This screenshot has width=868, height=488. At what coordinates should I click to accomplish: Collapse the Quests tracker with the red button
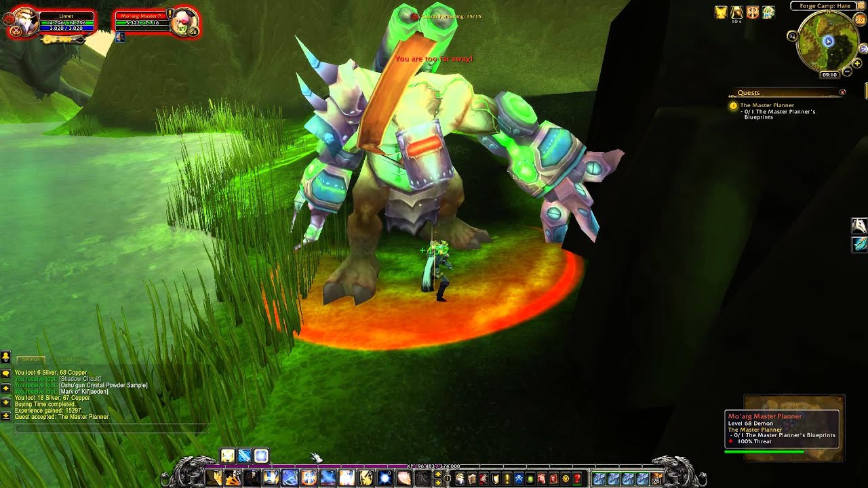pos(842,92)
